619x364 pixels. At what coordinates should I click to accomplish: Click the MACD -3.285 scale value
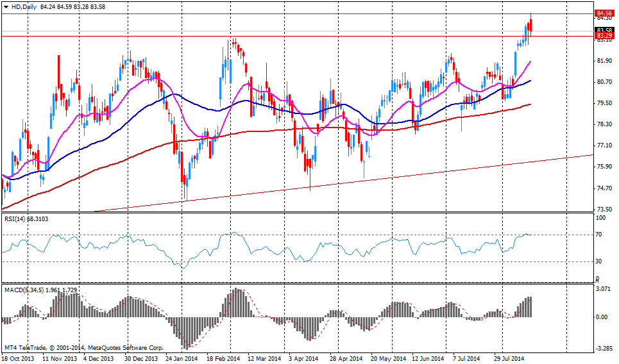[604, 349]
